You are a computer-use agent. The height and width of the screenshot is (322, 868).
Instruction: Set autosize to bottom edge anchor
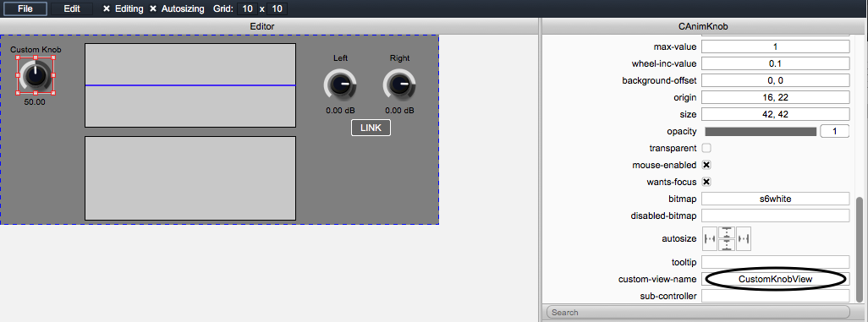coord(726,245)
